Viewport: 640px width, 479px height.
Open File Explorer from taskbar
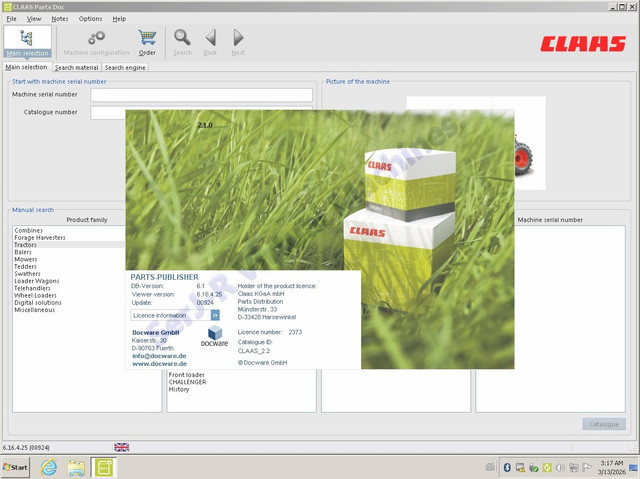[76, 468]
